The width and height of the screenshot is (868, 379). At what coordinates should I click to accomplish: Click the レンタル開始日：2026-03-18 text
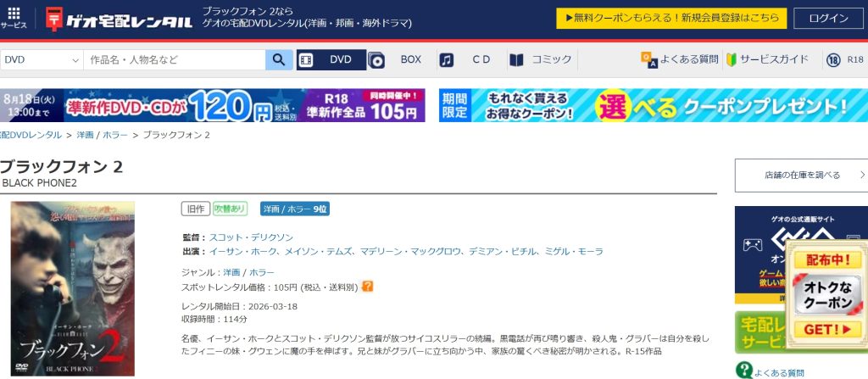tap(239, 306)
